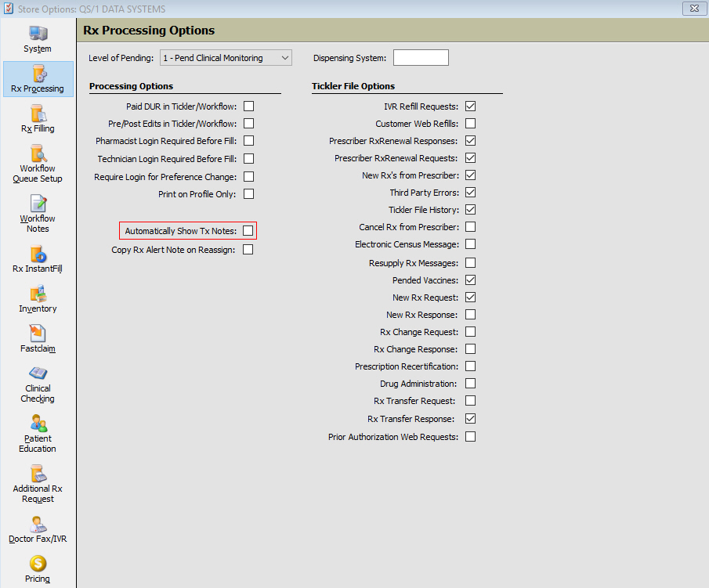Select the Pricing coin icon
709x588 pixels.
(x=38, y=564)
